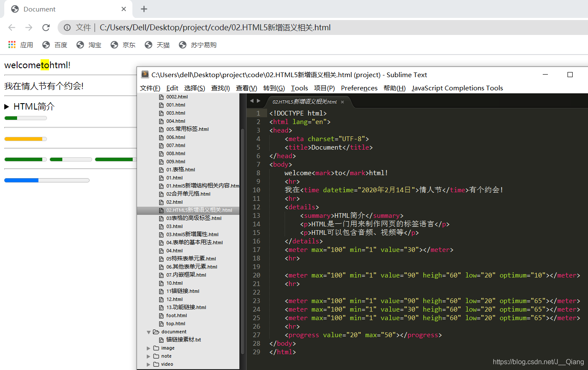This screenshot has height=370, width=588.
Task: Open the 淘宝 bookmark
Action: coord(89,45)
